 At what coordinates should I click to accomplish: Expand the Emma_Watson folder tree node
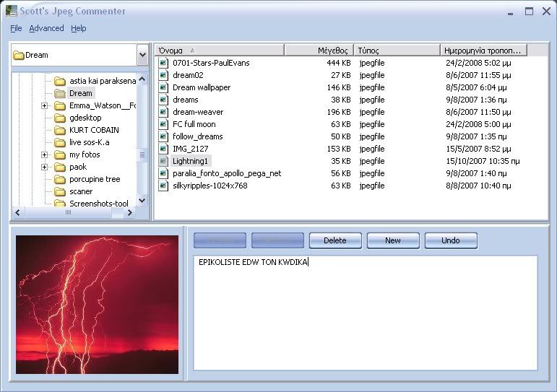tap(45, 105)
